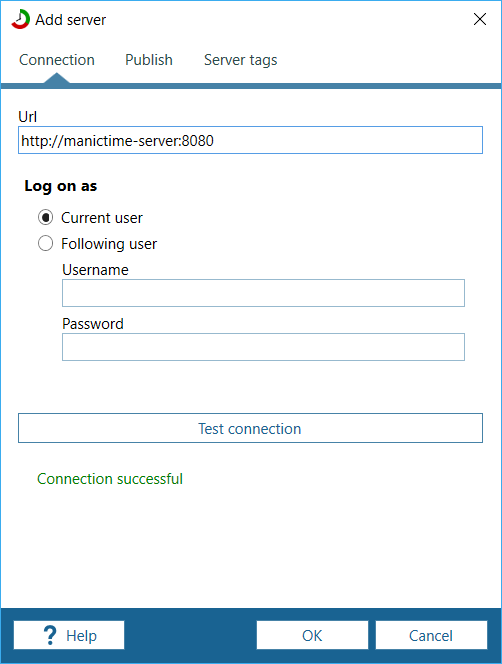Viewport: 502px width, 664px height.
Task: Switch to the Connection tab
Action: tap(57, 60)
